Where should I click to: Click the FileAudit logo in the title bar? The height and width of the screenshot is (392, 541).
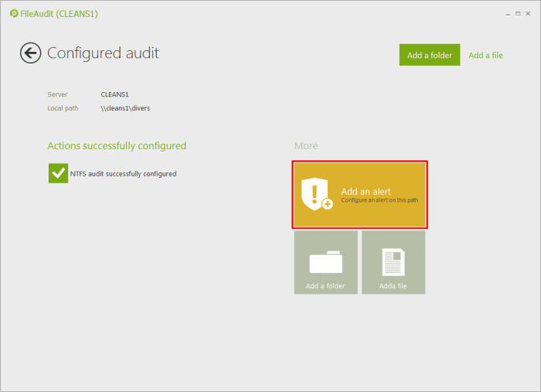point(14,14)
